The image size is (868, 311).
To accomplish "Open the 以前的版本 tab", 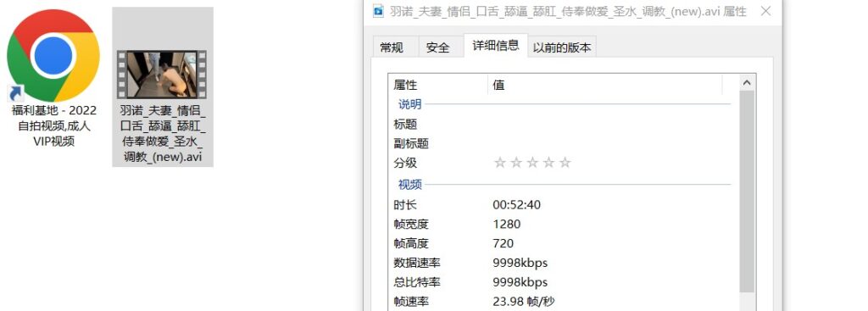I will pos(562,47).
